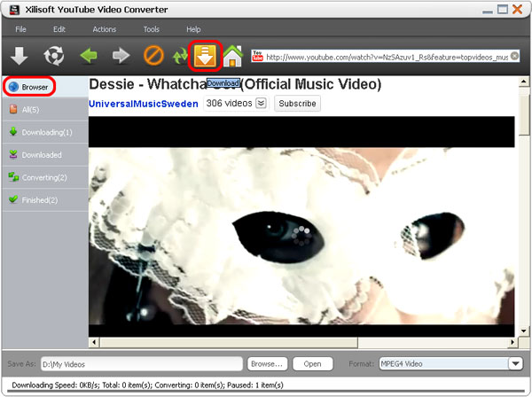Screen dimensions: 532x397
Task: Click the YouTube URL address field
Action: coord(387,57)
